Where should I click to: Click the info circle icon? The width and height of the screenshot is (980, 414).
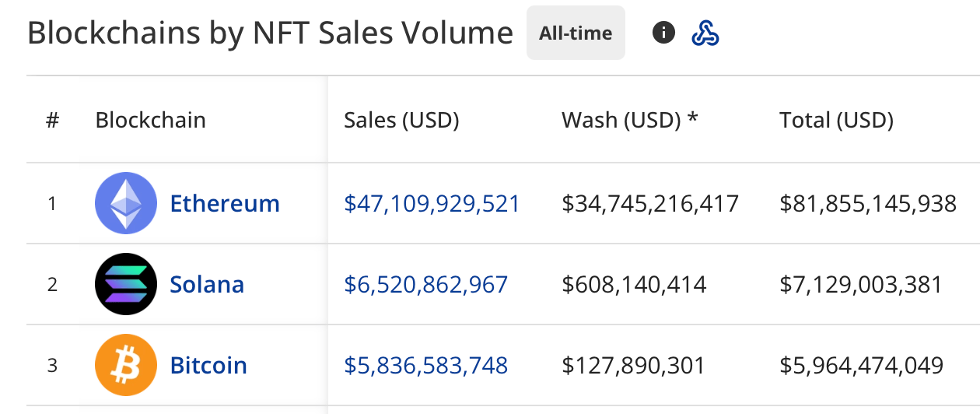click(x=663, y=33)
